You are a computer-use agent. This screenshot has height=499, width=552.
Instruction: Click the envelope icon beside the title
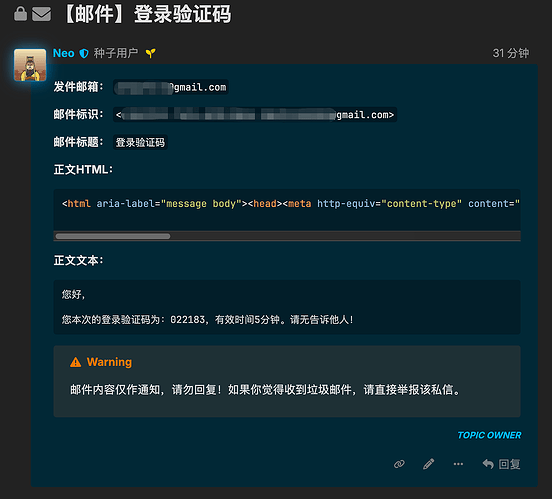click(42, 14)
